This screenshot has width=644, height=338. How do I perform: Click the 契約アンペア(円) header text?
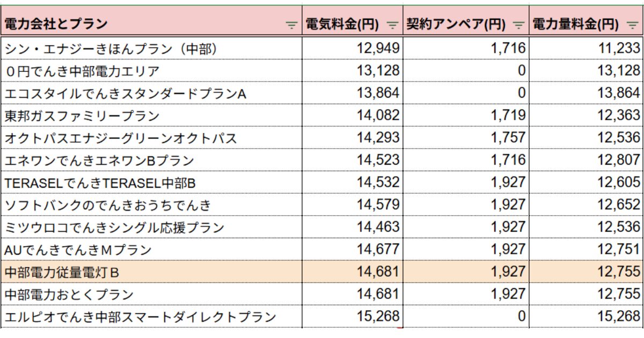456,24
